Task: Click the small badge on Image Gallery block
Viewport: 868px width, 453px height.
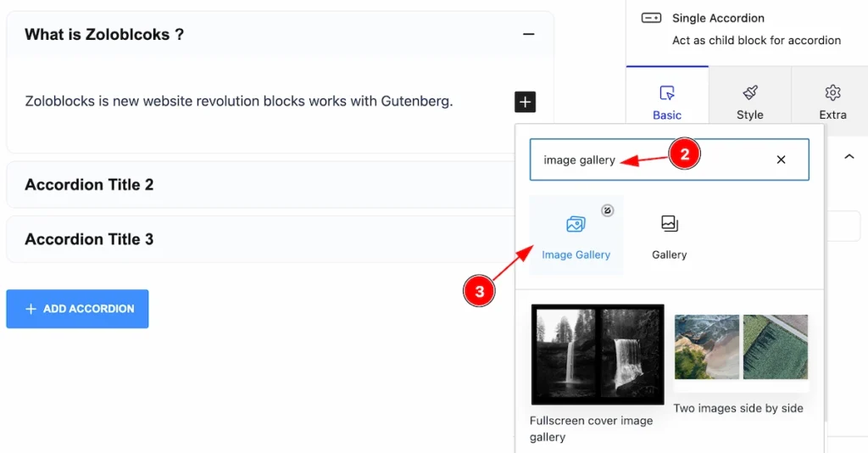Action: [607, 210]
